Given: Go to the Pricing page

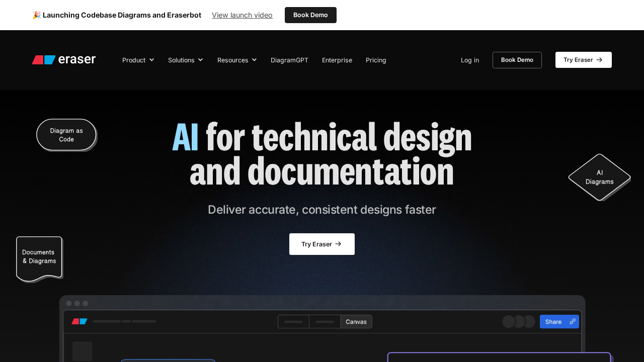Looking at the screenshot, I should click(x=376, y=60).
